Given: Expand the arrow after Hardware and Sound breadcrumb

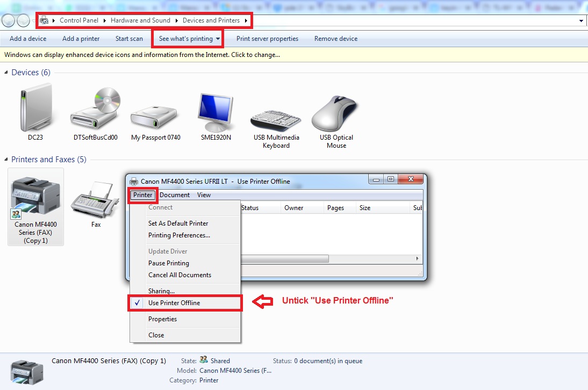Looking at the screenshot, I should (x=177, y=20).
